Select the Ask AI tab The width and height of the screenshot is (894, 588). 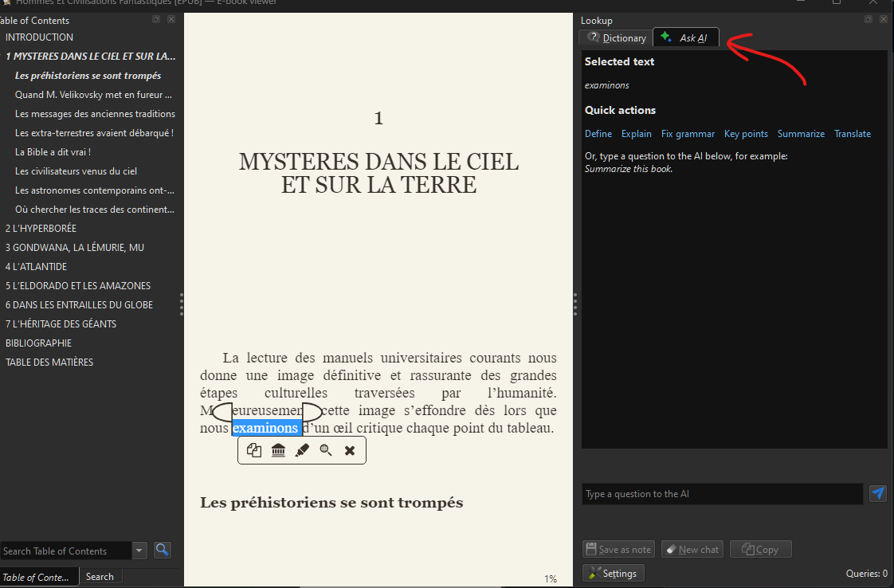(685, 37)
